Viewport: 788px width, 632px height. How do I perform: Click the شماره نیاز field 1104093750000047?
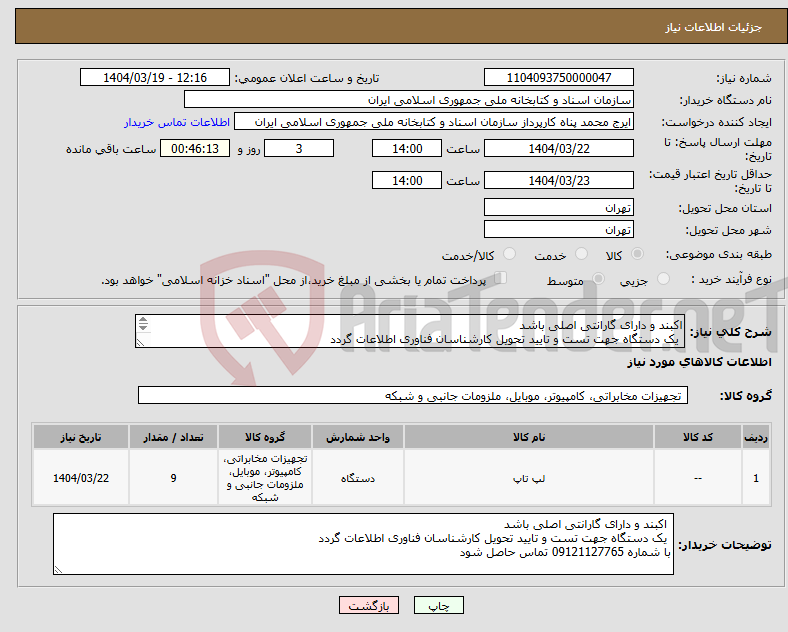tap(559, 77)
